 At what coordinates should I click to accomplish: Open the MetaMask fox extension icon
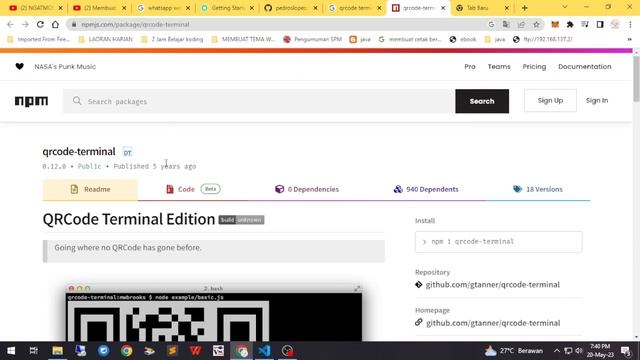pos(555,24)
